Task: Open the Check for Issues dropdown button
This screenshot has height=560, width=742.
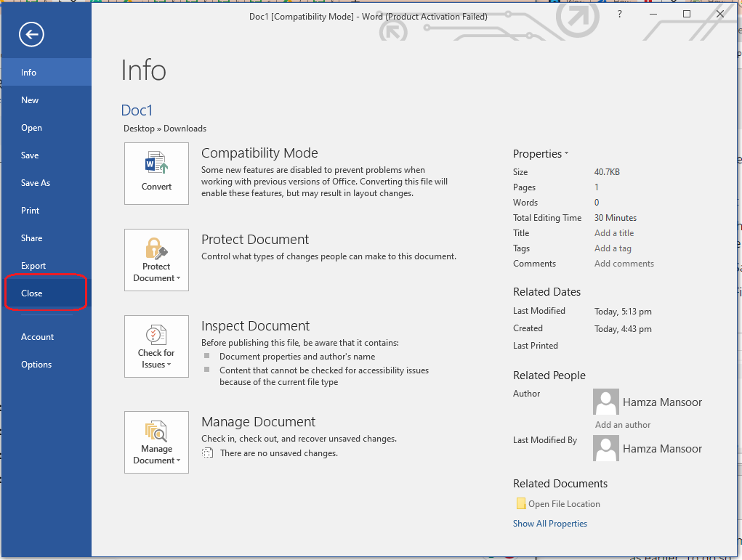Action: pos(157,346)
